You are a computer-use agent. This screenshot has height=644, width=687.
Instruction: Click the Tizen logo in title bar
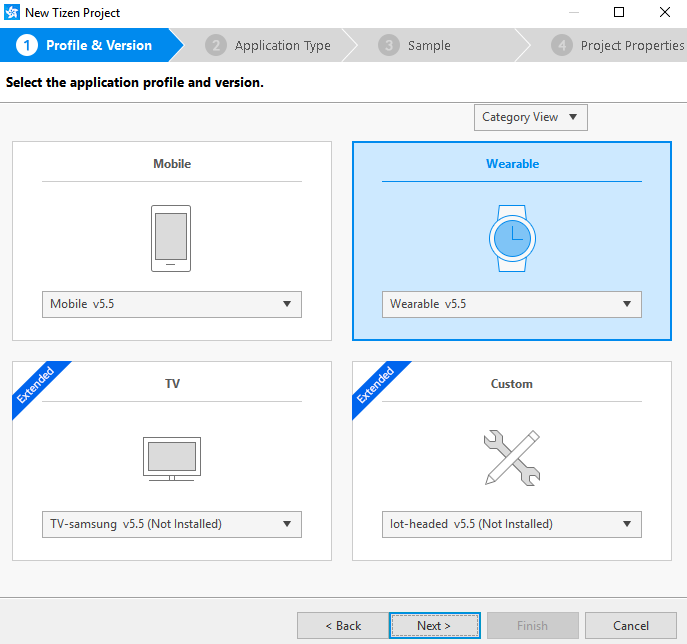[12, 13]
